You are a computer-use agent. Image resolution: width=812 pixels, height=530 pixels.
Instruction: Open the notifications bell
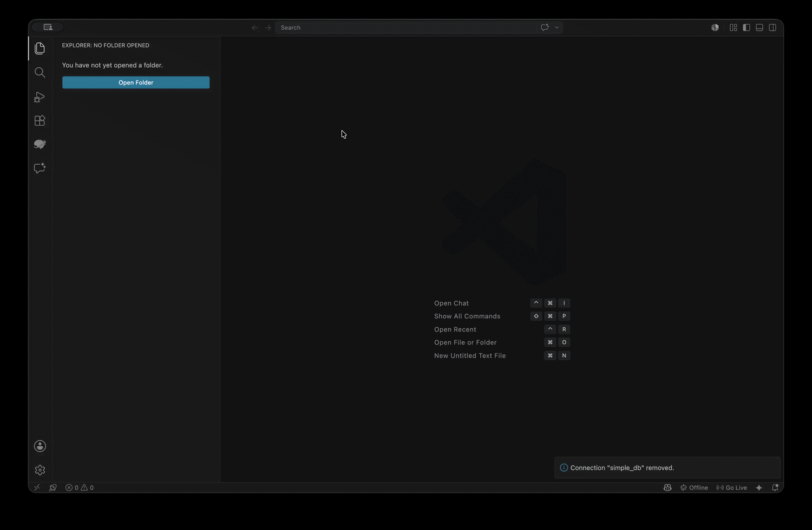[x=775, y=488]
